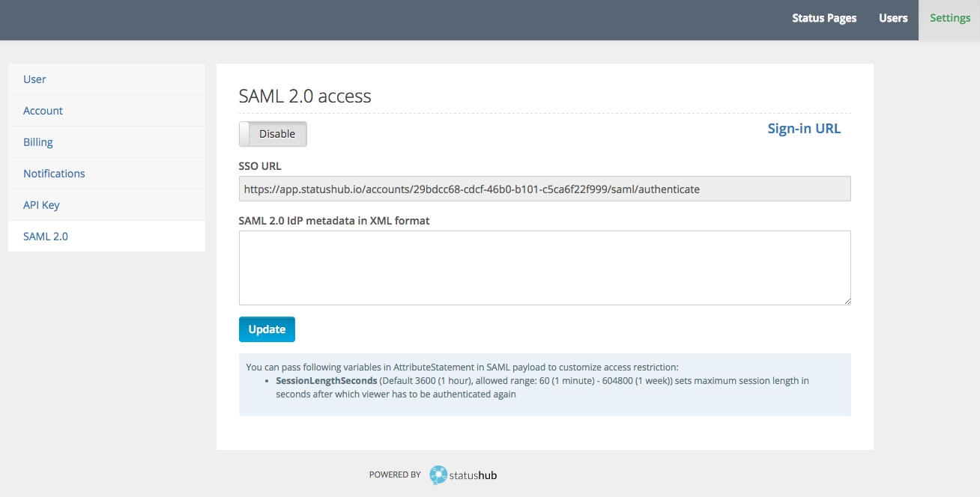Screen dimensions: 980x497
Task: Open the Billing section
Action: [106, 141]
